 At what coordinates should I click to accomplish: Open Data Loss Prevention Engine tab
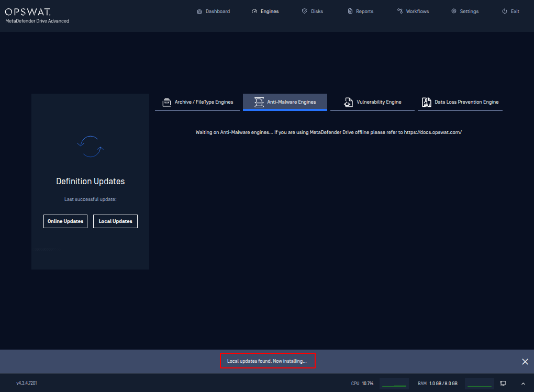click(x=460, y=102)
